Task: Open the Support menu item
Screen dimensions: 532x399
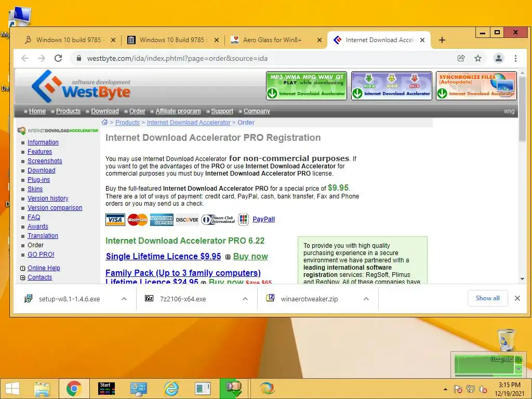Action: [x=222, y=111]
